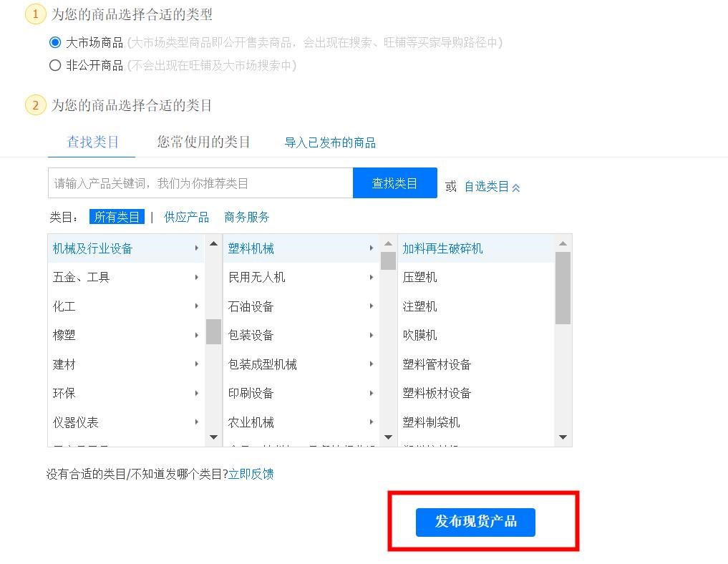
Task: Open the 您常使用的类目 tab
Action: coord(203,142)
